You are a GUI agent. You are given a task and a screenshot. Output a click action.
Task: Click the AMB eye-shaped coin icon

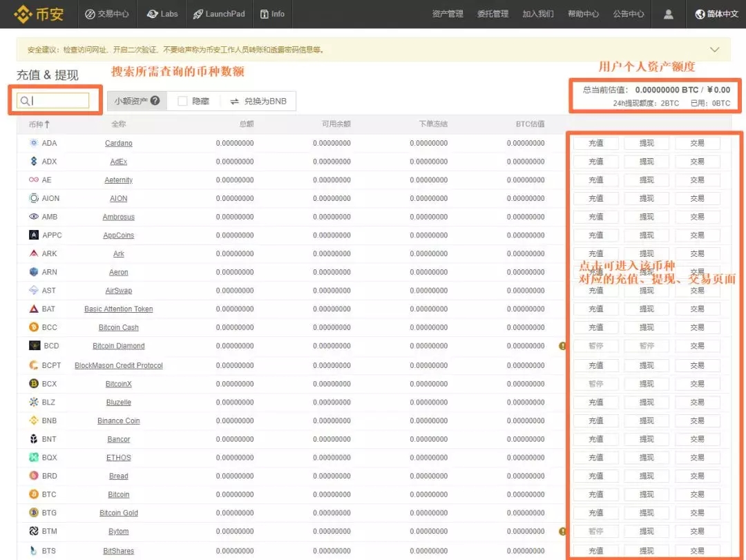33,217
